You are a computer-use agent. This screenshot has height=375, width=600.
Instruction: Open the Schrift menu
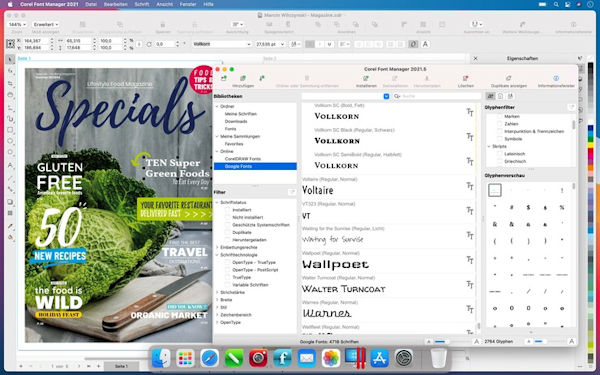(x=142, y=4)
